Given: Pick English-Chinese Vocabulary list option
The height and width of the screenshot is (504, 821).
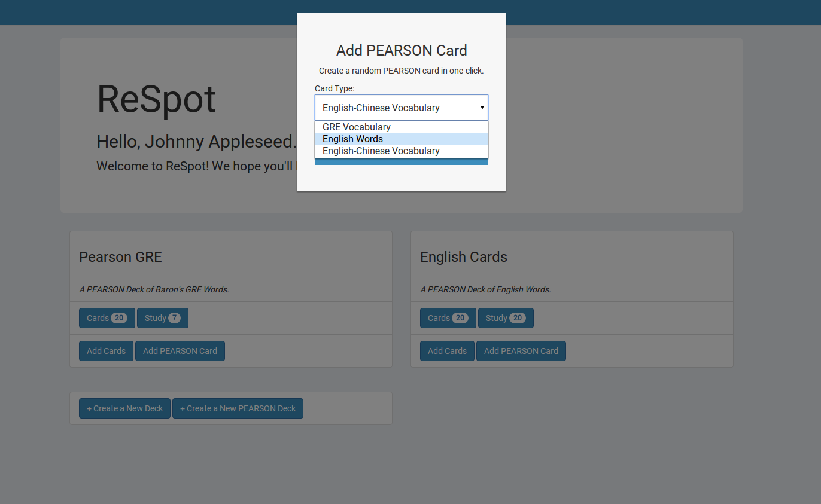Looking at the screenshot, I should [x=402, y=151].
